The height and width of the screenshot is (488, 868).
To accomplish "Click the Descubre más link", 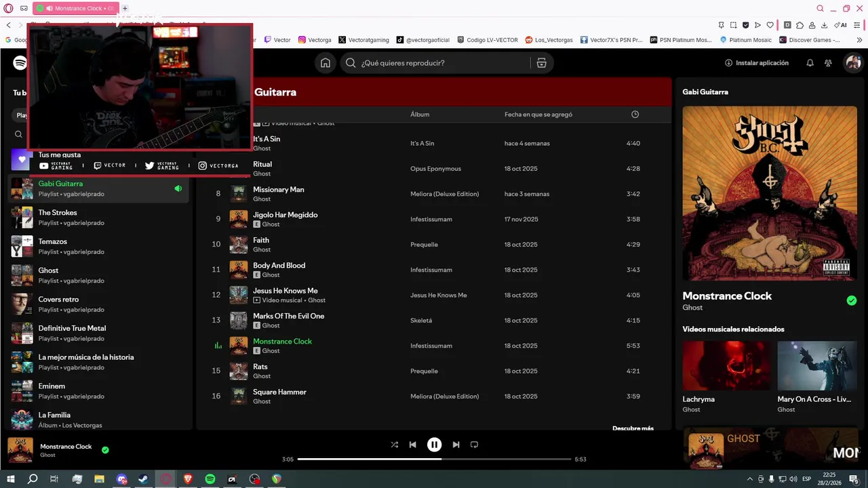I will tap(633, 428).
